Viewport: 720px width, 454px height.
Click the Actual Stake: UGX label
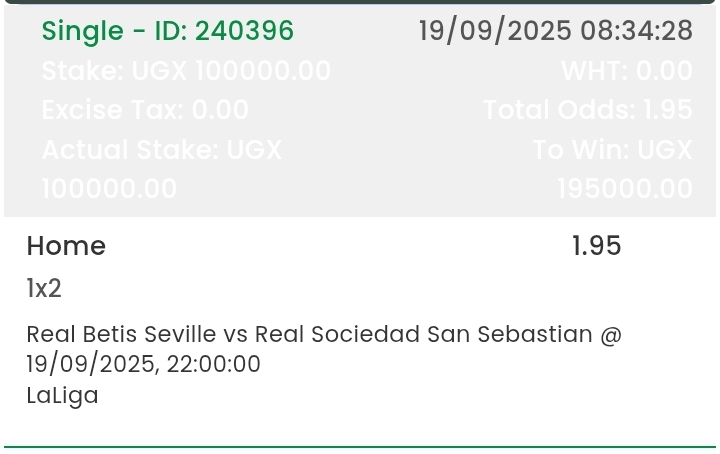coord(162,150)
